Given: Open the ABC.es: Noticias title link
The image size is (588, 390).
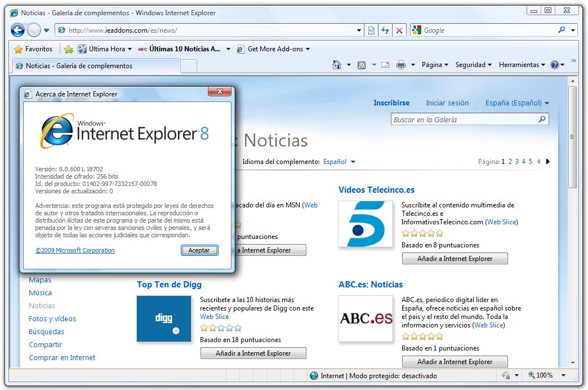Looking at the screenshot, I should coord(371,285).
